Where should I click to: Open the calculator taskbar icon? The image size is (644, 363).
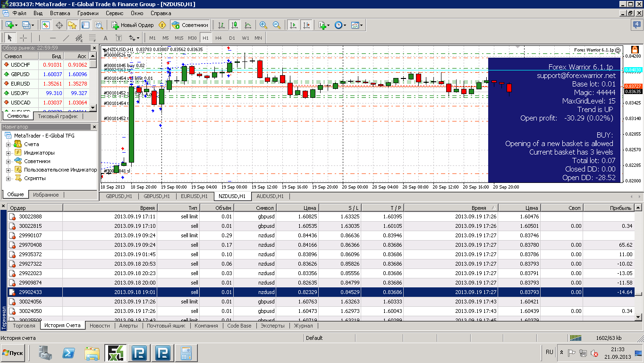click(x=186, y=353)
